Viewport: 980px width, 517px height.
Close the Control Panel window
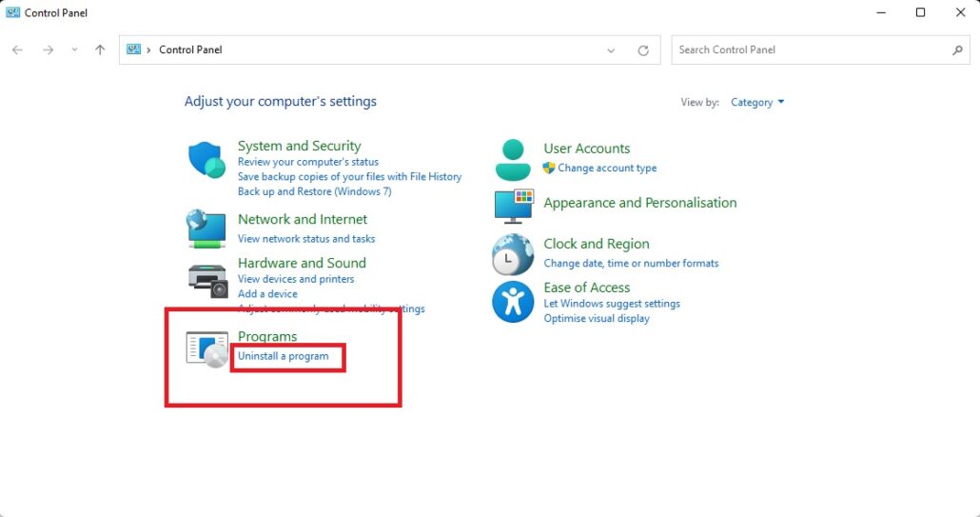pyautogui.click(x=961, y=12)
